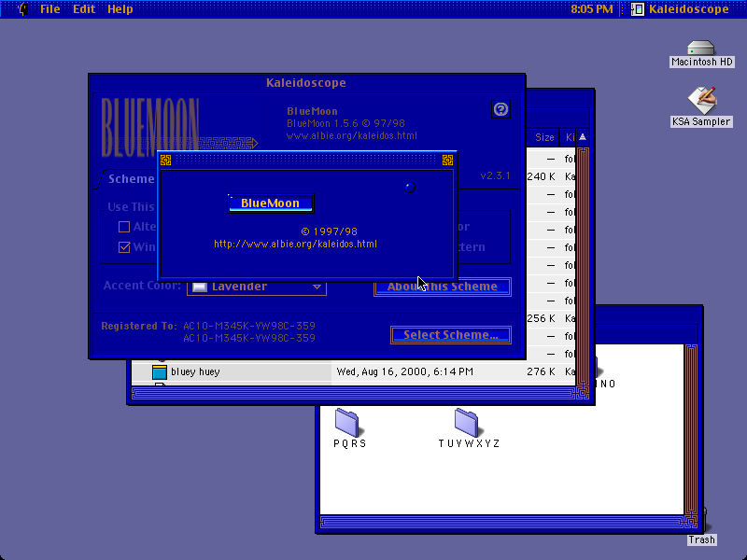Click the dimmed 'www.albie.org/kaleidos.html' text in header
The image size is (747, 560).
click(352, 135)
